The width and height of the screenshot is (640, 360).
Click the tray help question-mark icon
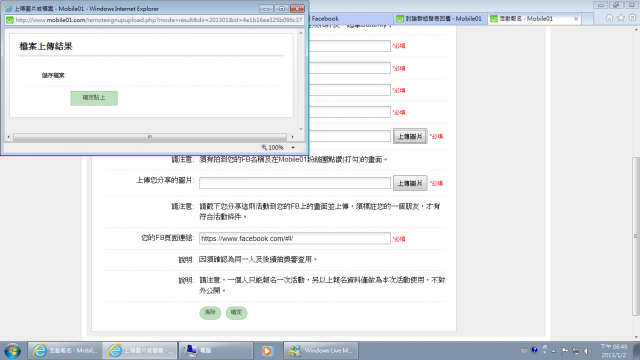click(x=534, y=350)
